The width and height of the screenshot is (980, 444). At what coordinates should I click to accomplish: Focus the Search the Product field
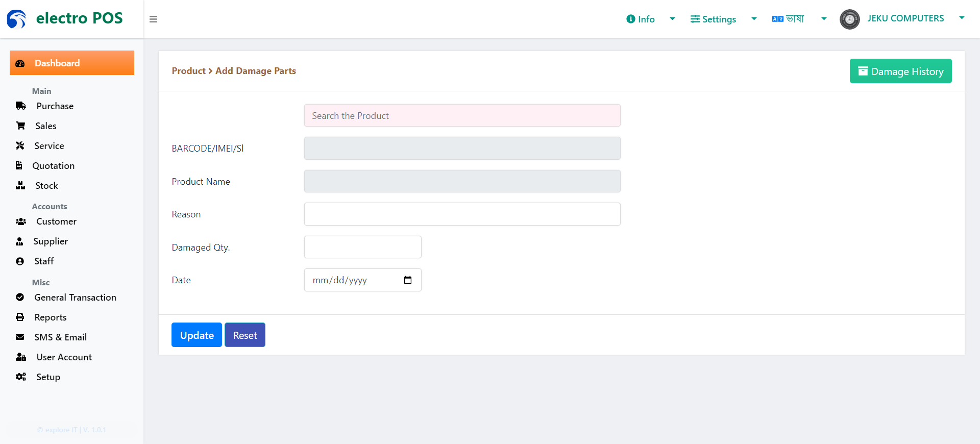pos(462,115)
